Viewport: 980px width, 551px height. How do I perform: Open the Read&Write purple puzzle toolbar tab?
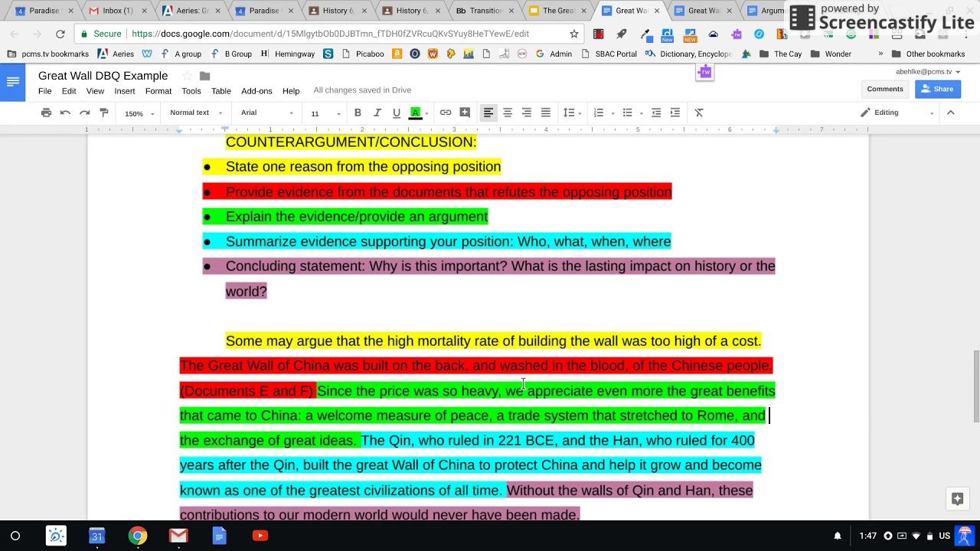[705, 73]
